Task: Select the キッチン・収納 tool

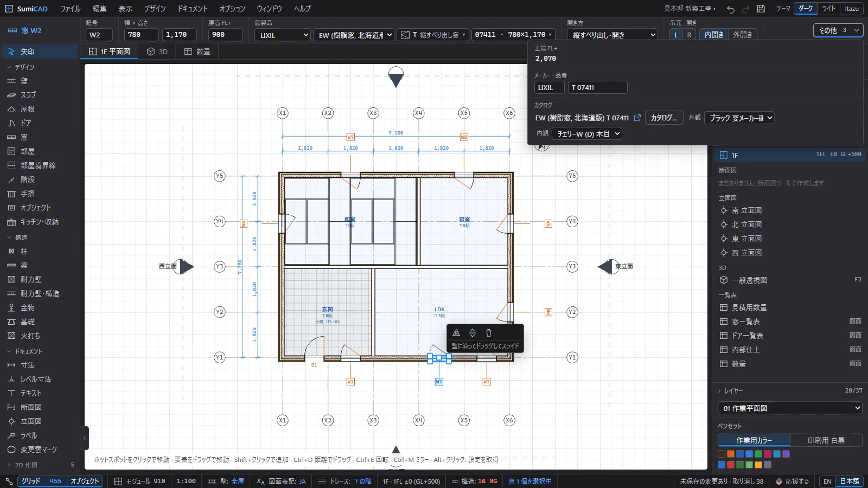Action: click(x=40, y=222)
